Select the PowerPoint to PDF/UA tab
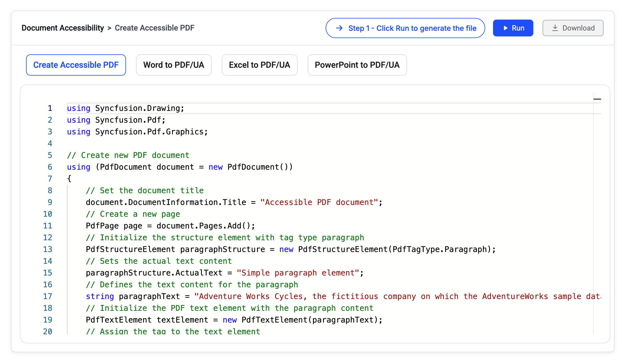626x364 pixels. 357,65
